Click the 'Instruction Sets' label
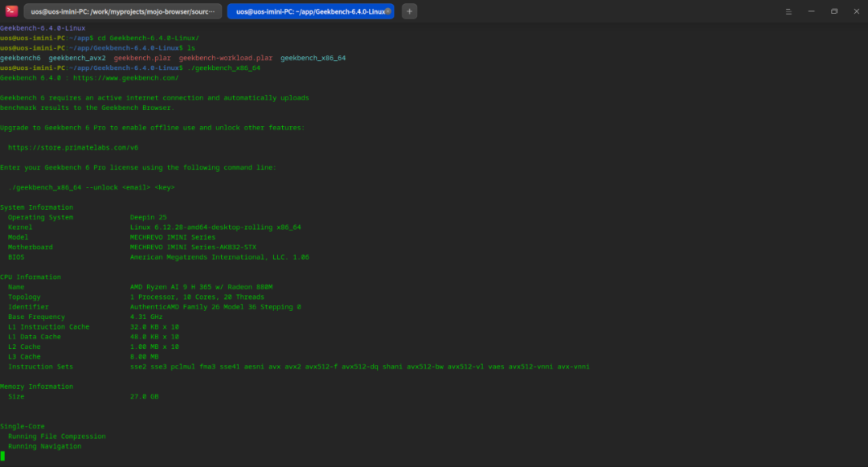868x467 pixels. pos(40,367)
